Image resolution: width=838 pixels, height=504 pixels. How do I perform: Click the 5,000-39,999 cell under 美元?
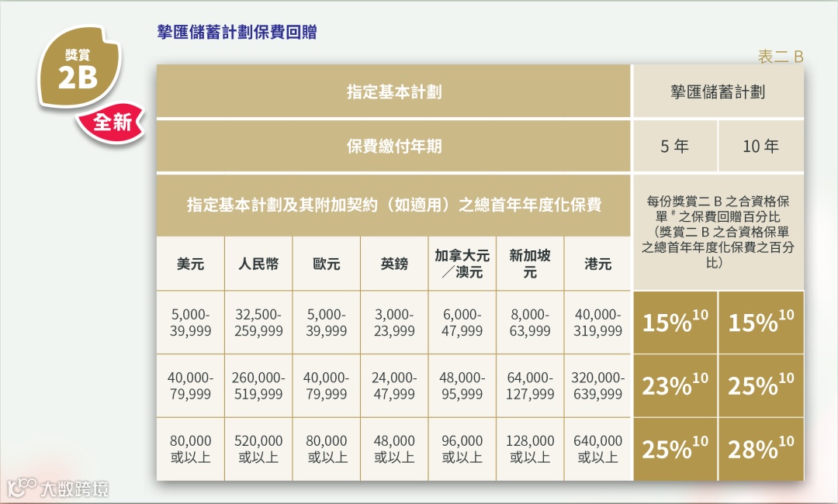click(190, 323)
